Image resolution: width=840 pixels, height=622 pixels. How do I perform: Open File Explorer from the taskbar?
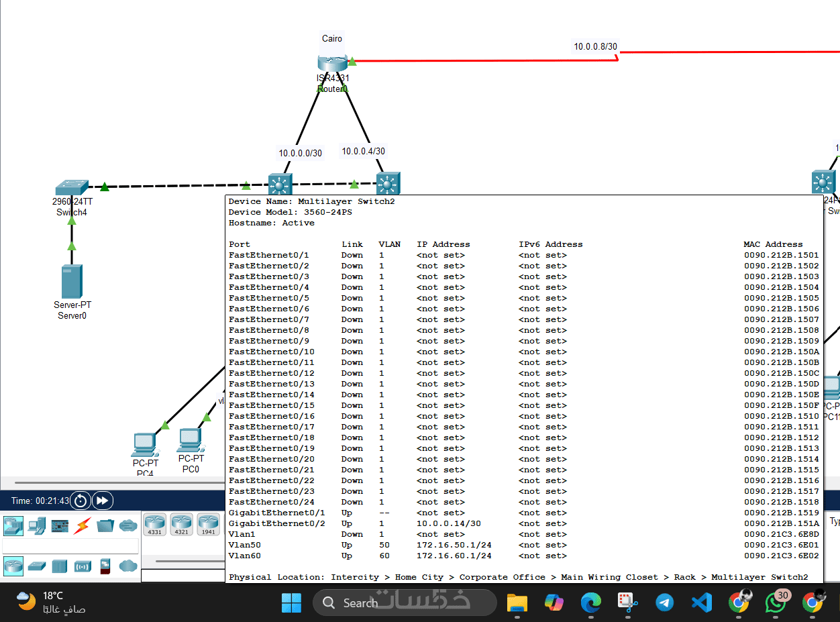pyautogui.click(x=517, y=603)
